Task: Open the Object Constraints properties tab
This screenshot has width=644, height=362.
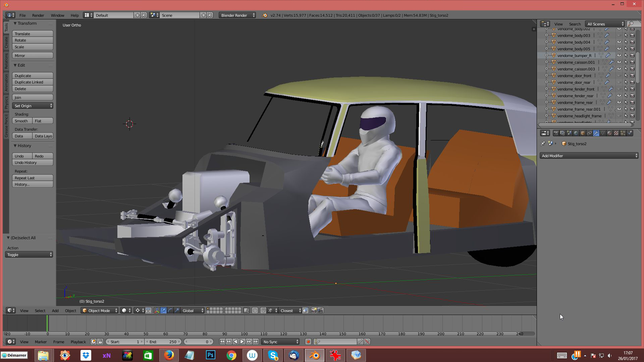Action: click(x=589, y=133)
